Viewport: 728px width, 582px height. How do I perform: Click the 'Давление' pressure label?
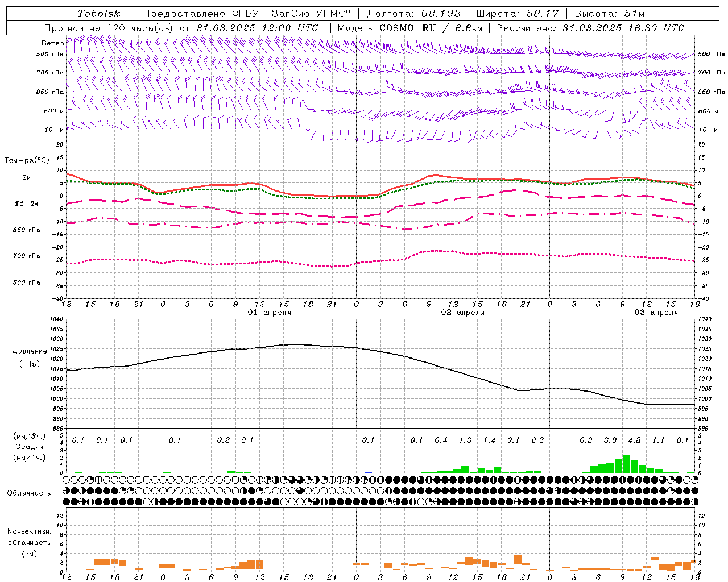pyautogui.click(x=29, y=351)
